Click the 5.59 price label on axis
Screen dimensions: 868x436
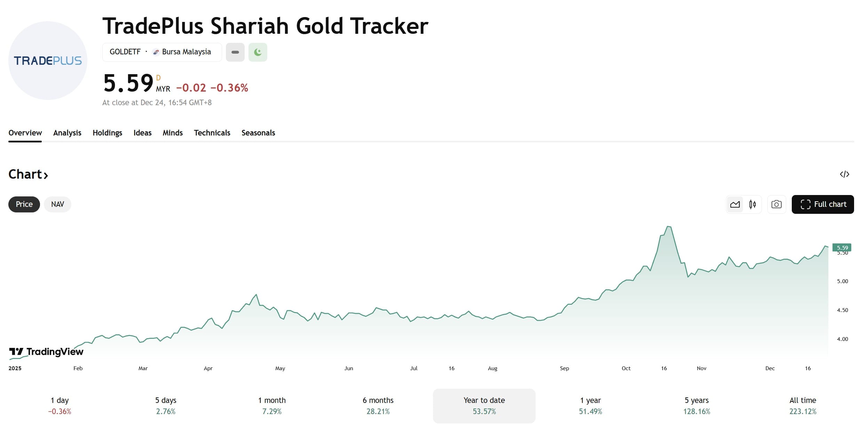click(x=842, y=248)
